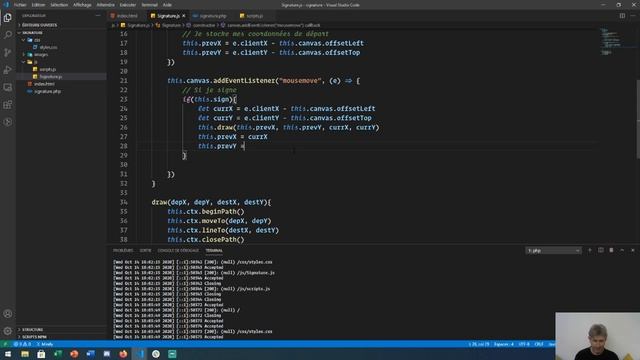The width and height of the screenshot is (640, 360).
Task: Click the split editor icon
Action: 622,16
